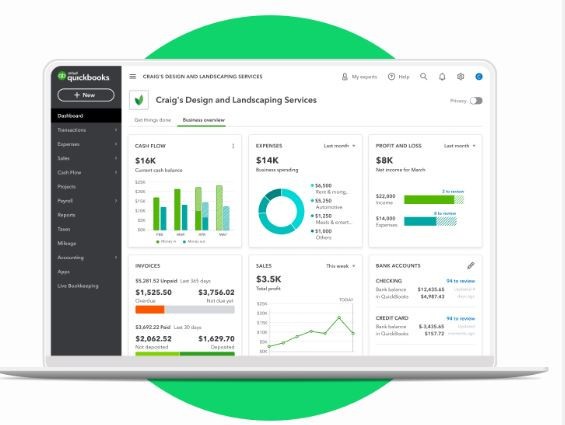The height and width of the screenshot is (425, 565).
Task: Click the QuickBooks logo in the sidebar
Action: pos(83,76)
